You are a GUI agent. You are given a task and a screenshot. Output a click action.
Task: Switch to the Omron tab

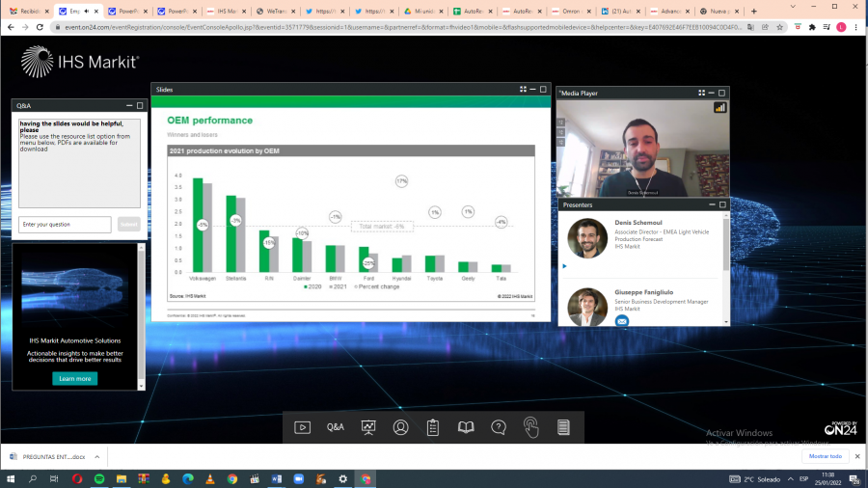(x=571, y=11)
